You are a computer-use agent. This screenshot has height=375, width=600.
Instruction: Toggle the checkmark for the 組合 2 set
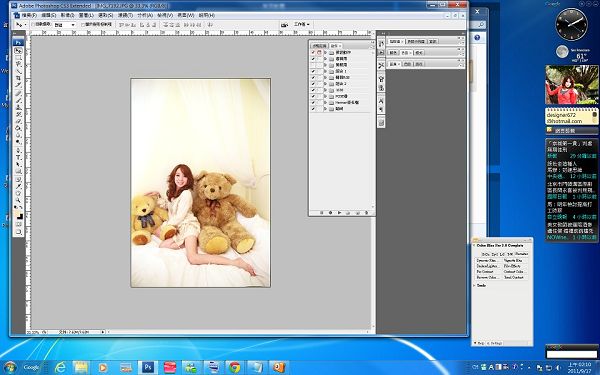pyautogui.click(x=313, y=84)
